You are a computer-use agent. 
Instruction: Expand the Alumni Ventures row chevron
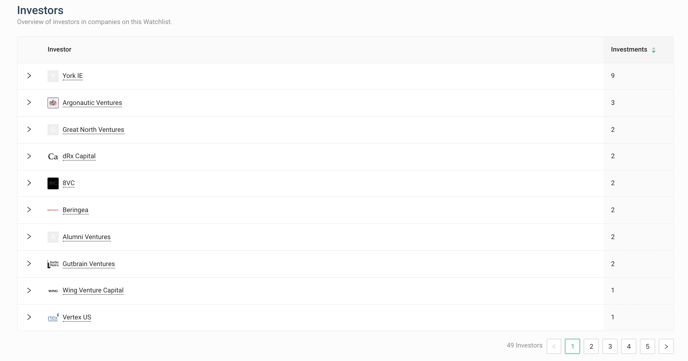[29, 236]
